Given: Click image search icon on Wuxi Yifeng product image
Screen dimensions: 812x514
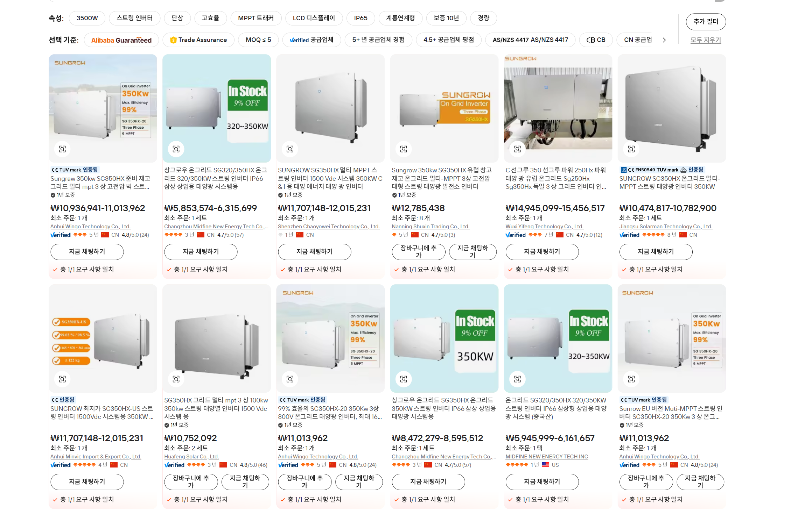Looking at the screenshot, I should coord(517,149).
